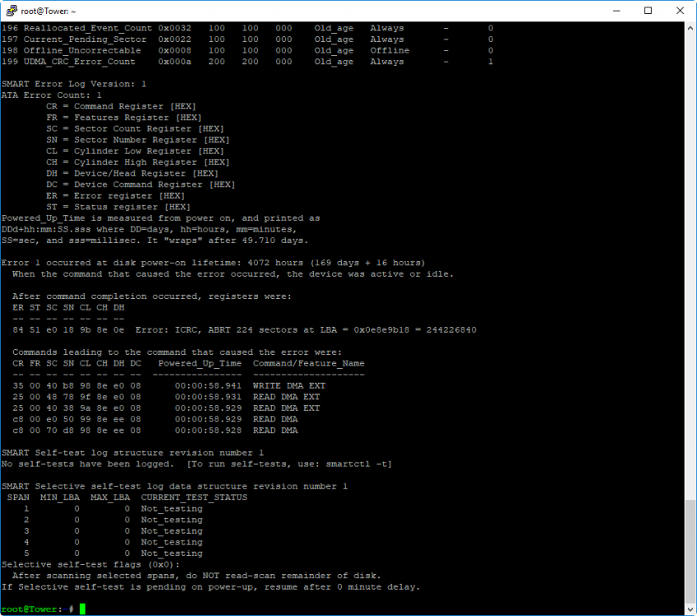The height and width of the screenshot is (616, 697).
Task: Click the 'WRITE DMA EXT' command row
Action: pyautogui.click(x=169, y=385)
